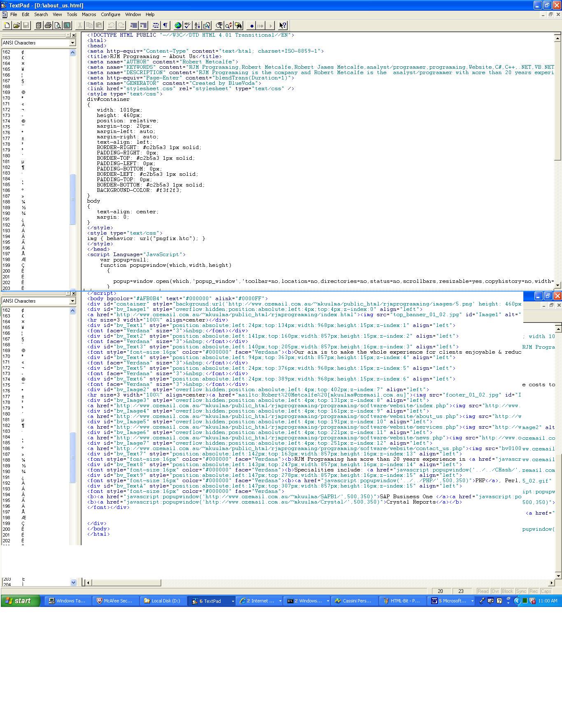Open the Configure menu

pyautogui.click(x=111, y=14)
